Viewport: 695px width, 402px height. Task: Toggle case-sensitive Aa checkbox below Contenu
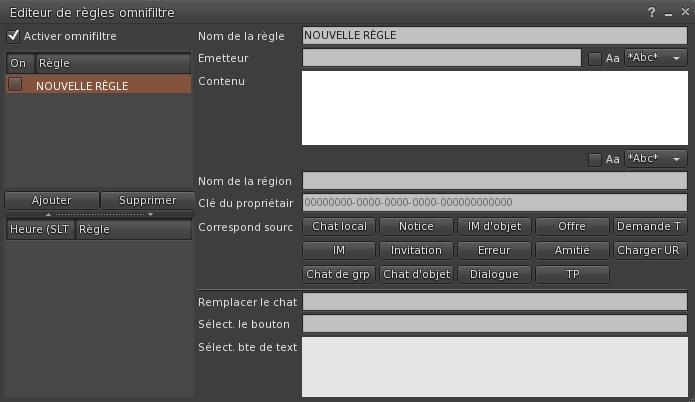tap(595, 160)
